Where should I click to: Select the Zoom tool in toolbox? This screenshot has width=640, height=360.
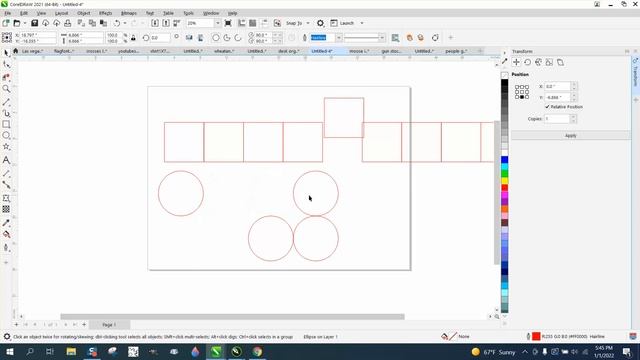pos(6,89)
